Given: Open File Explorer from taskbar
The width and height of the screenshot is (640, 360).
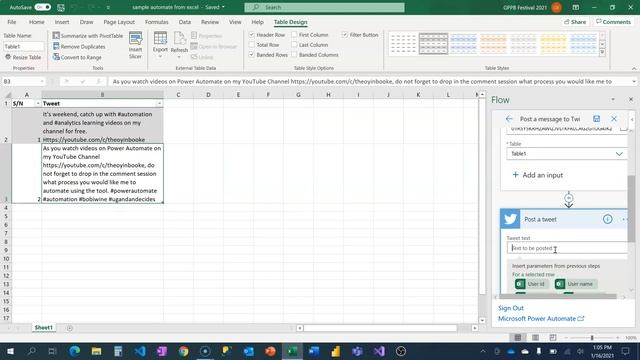Looking at the screenshot, I should click(x=96, y=351).
